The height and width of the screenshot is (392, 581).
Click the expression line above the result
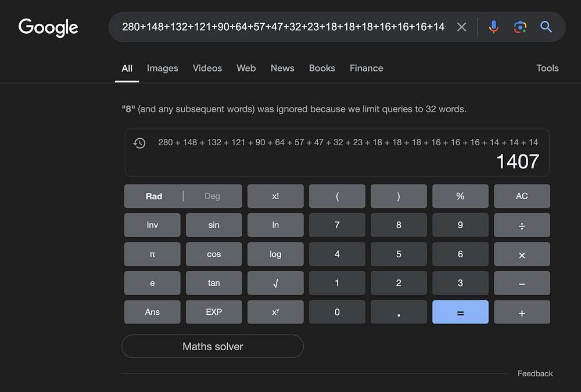click(x=348, y=142)
